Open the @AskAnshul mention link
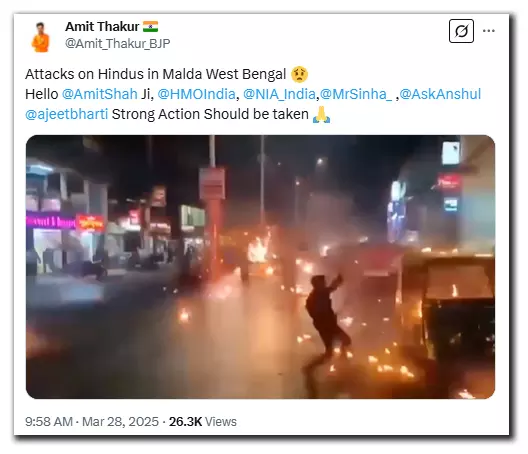Image resolution: width=528 pixels, height=454 pixels. click(440, 94)
